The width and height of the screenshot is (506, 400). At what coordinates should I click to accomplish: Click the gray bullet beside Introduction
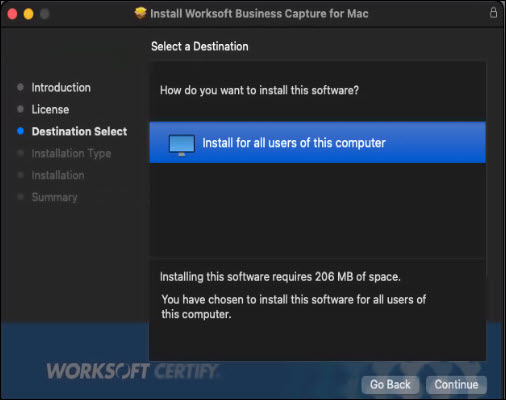20,87
